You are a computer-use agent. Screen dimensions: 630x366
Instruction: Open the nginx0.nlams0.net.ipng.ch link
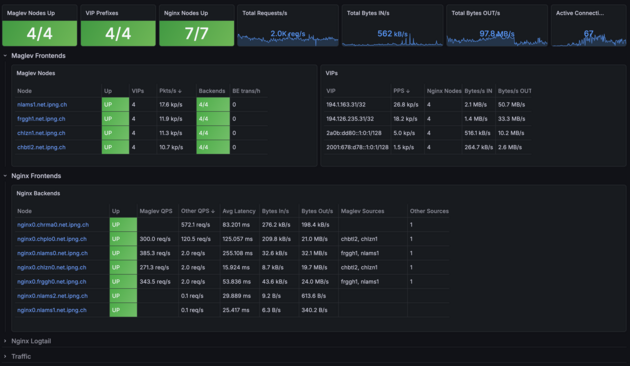tap(52, 253)
